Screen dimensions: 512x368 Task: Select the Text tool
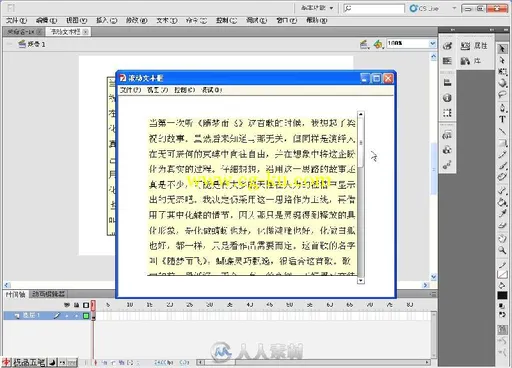(x=502, y=119)
